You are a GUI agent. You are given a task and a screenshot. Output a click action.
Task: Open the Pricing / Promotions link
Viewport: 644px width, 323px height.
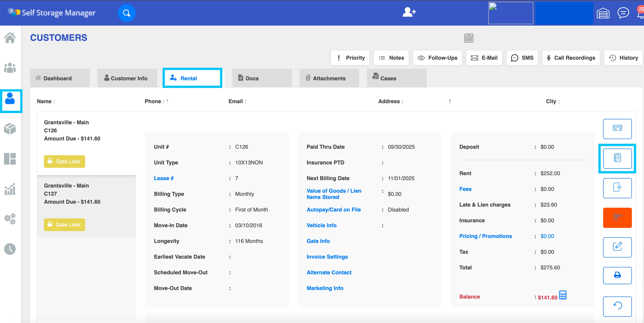pyautogui.click(x=485, y=236)
